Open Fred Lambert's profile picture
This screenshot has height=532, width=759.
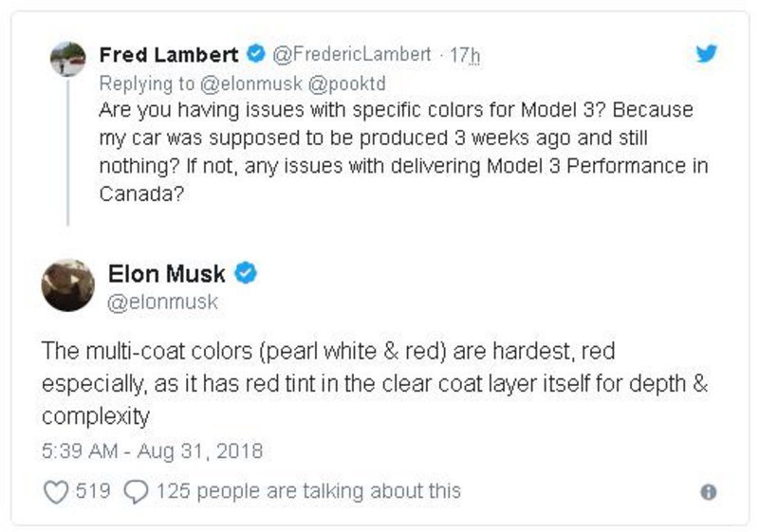(68, 59)
